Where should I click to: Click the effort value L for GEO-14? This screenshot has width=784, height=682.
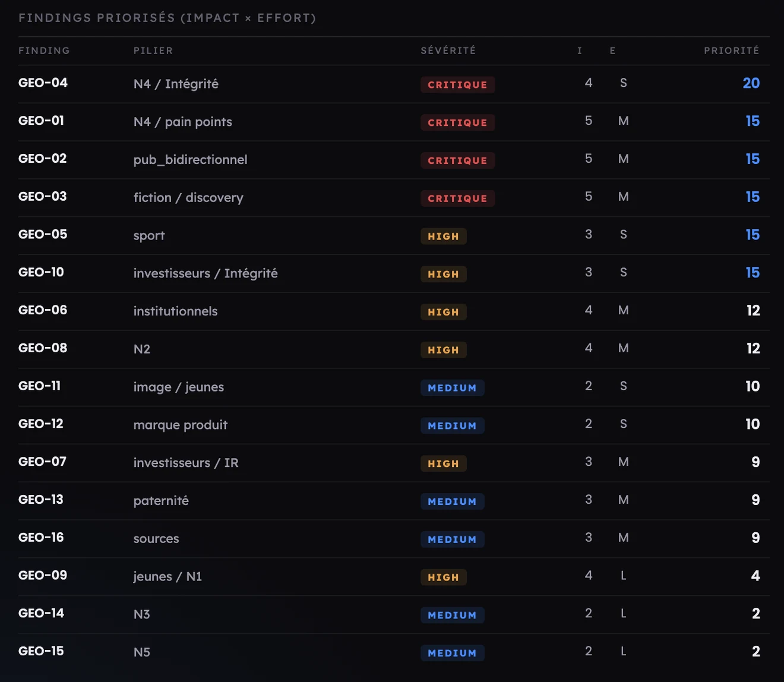pos(623,613)
